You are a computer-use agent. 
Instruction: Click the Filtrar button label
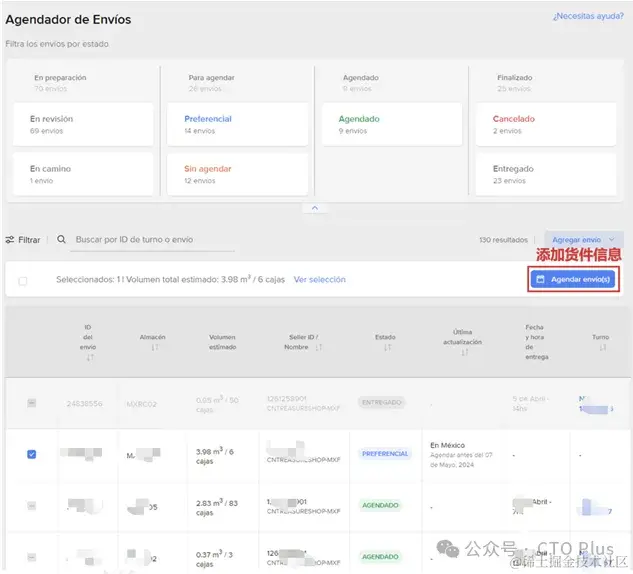[x=29, y=240]
